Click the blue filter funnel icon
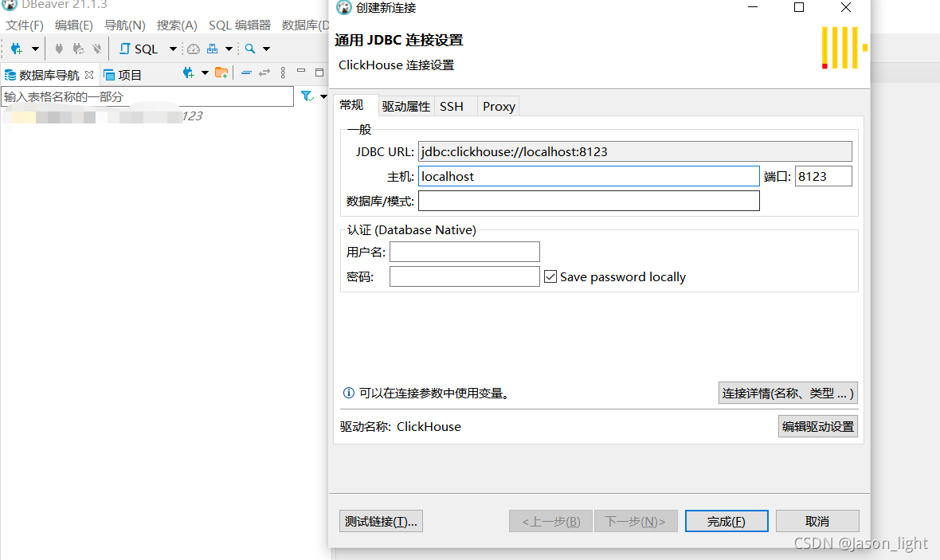This screenshot has width=940, height=560. pyautogui.click(x=307, y=96)
